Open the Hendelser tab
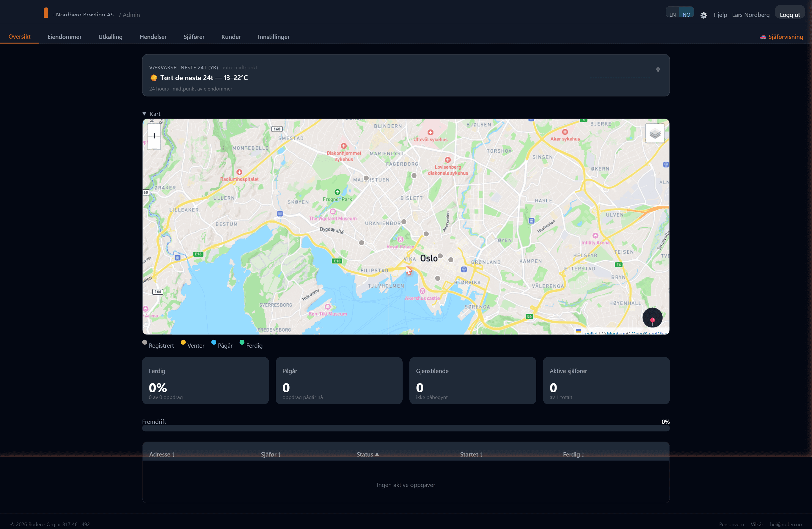Screen dimensions: 812x529 (x=153, y=37)
